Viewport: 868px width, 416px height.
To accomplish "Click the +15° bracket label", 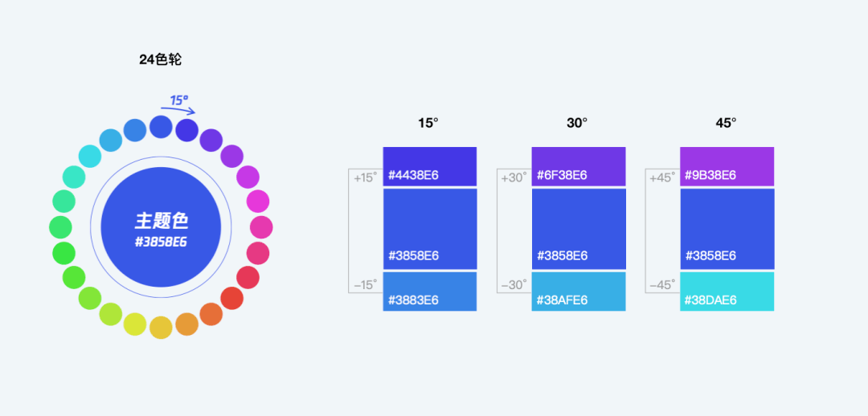I will [366, 178].
